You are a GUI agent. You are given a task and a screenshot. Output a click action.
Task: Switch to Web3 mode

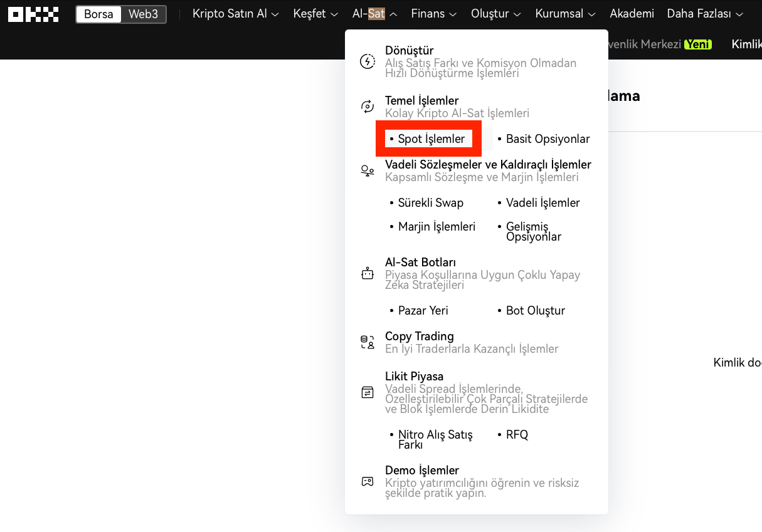pyautogui.click(x=144, y=14)
